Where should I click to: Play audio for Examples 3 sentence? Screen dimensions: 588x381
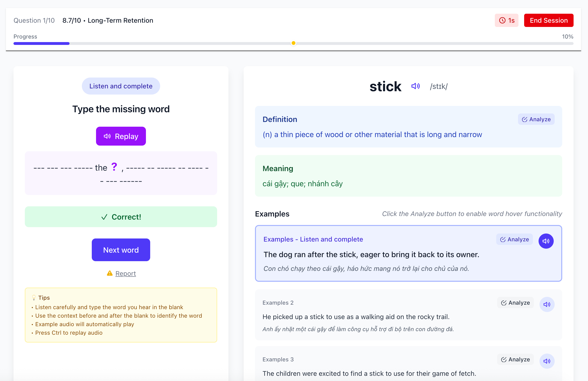(x=547, y=361)
